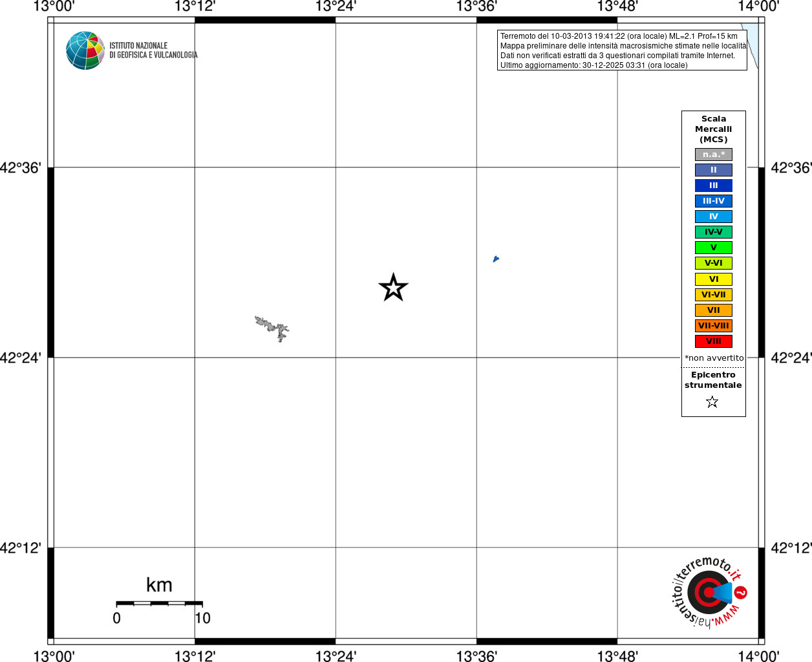
Task: Click the '*non avvertito' legend note
Action: tap(714, 358)
